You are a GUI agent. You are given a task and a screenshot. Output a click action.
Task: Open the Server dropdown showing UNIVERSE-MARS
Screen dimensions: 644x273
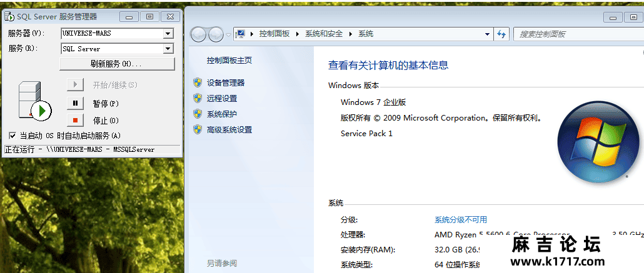pos(168,34)
